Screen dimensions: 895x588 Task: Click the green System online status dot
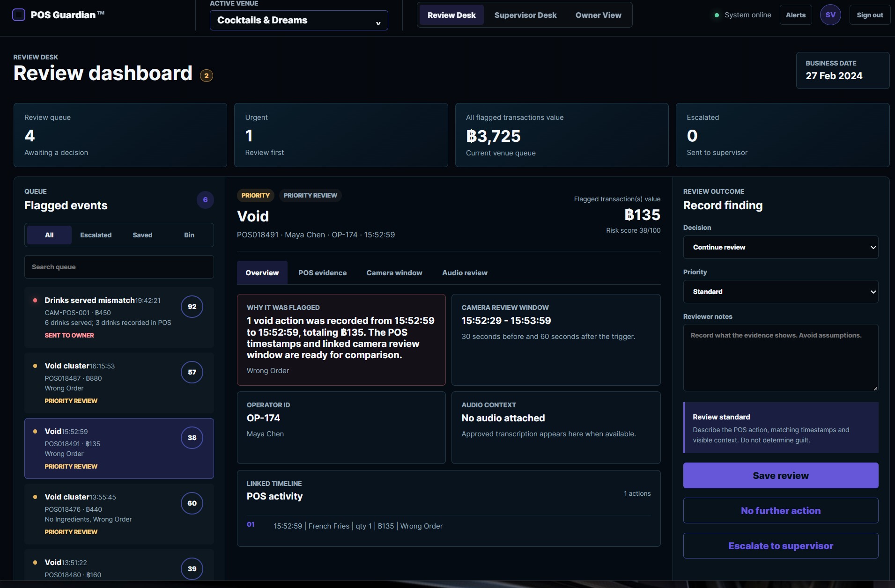pos(717,15)
